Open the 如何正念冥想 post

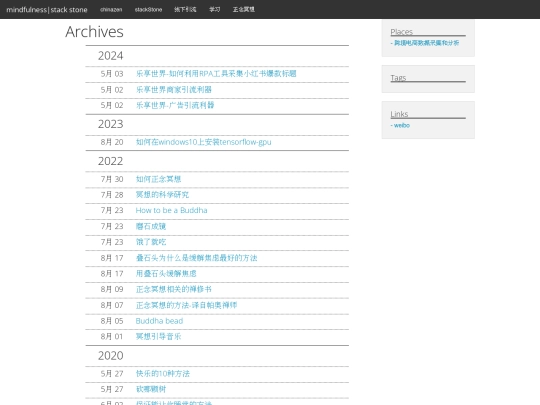point(158,179)
